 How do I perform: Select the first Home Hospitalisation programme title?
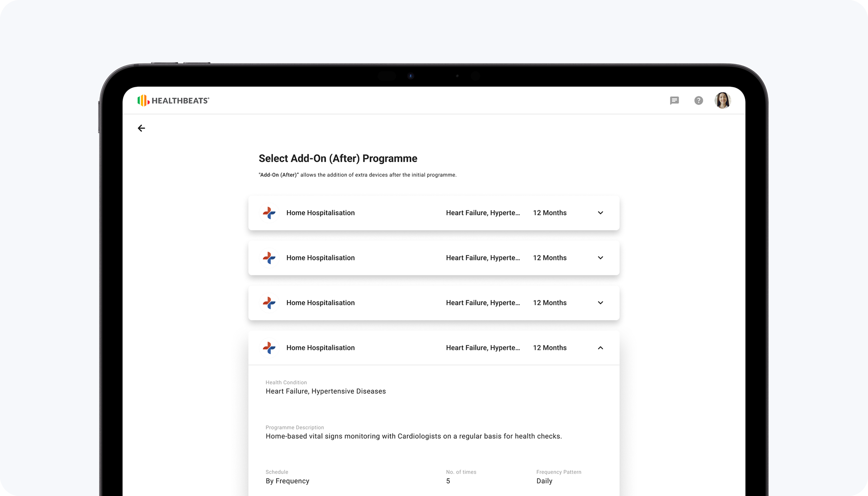[320, 213]
